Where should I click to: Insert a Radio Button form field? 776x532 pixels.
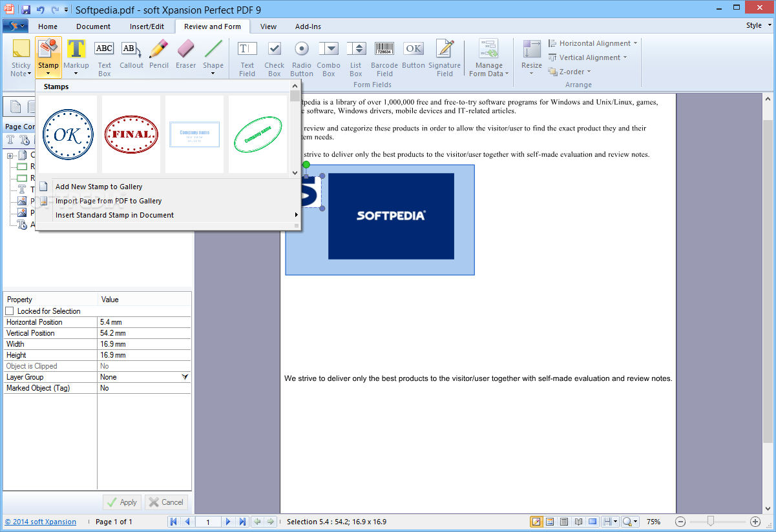301,58
